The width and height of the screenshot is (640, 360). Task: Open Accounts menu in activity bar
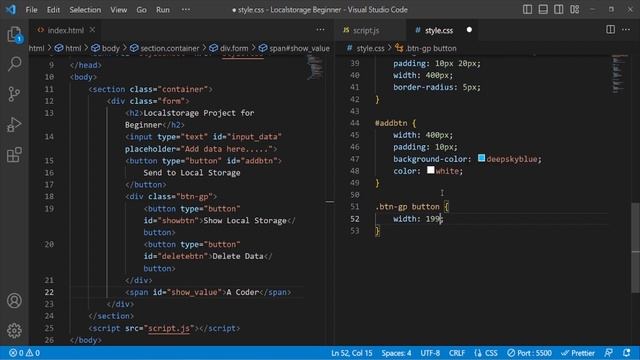pyautogui.click(x=14, y=300)
